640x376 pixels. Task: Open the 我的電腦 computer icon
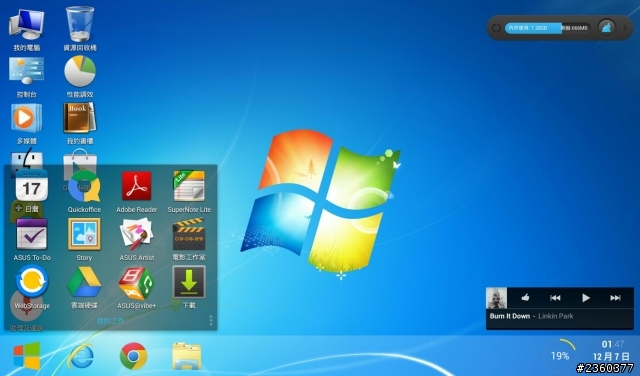tap(27, 24)
